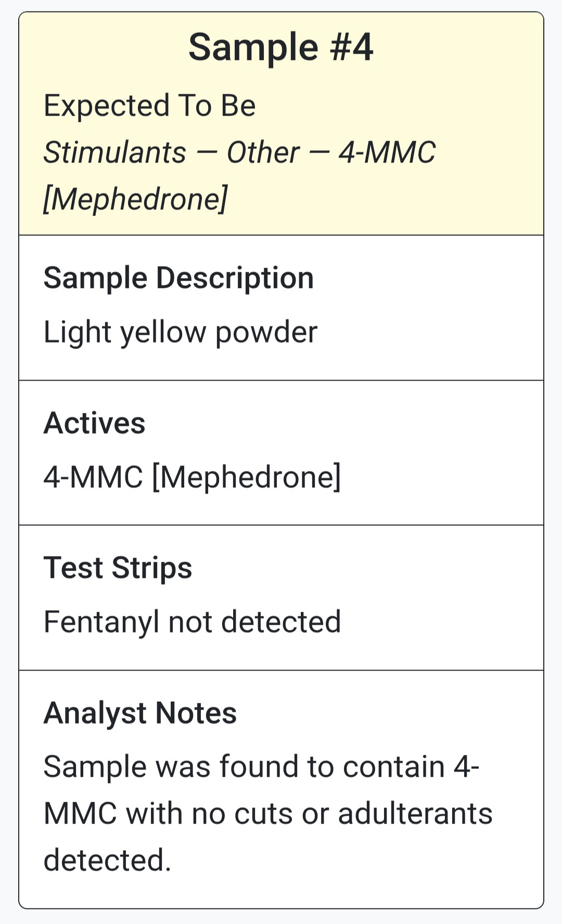Click the "Fentanyl not detected" result
This screenshot has height=924, width=562.
tap(192, 622)
